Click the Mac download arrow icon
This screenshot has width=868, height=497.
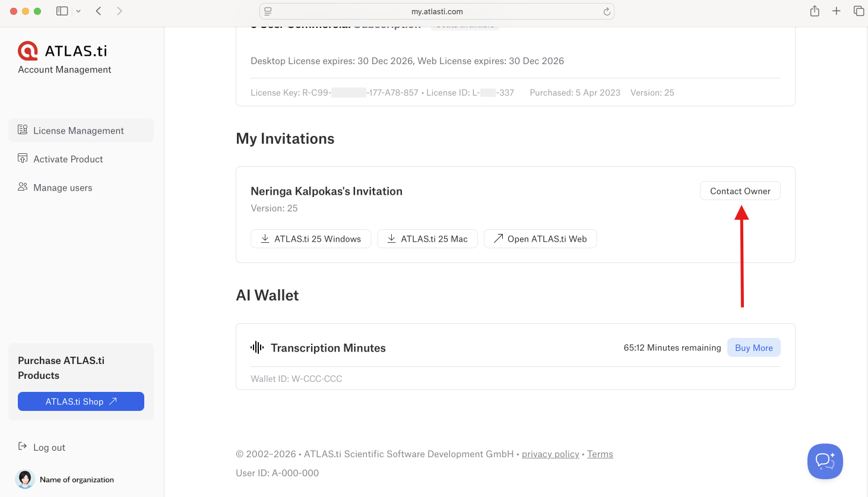391,239
